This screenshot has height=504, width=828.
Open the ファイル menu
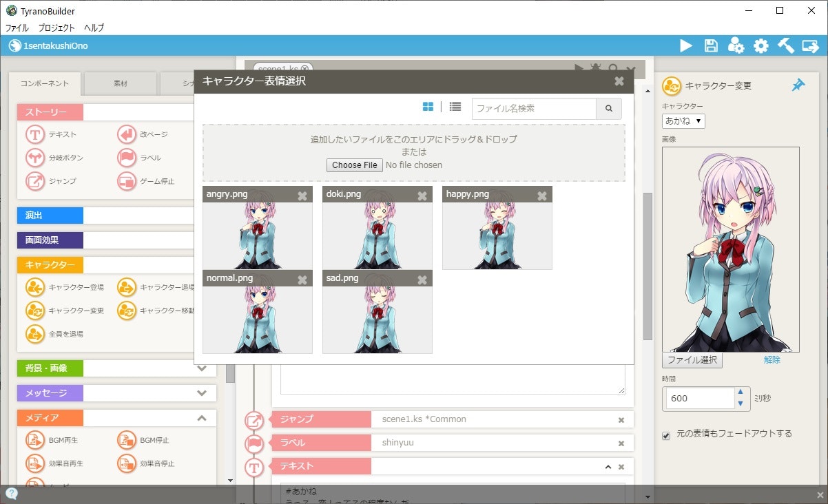pyautogui.click(x=17, y=28)
